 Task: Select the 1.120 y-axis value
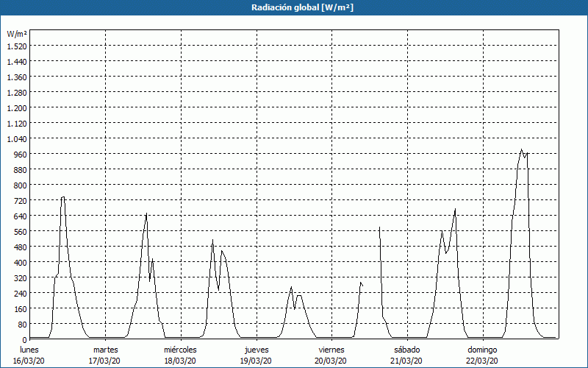(x=17, y=123)
